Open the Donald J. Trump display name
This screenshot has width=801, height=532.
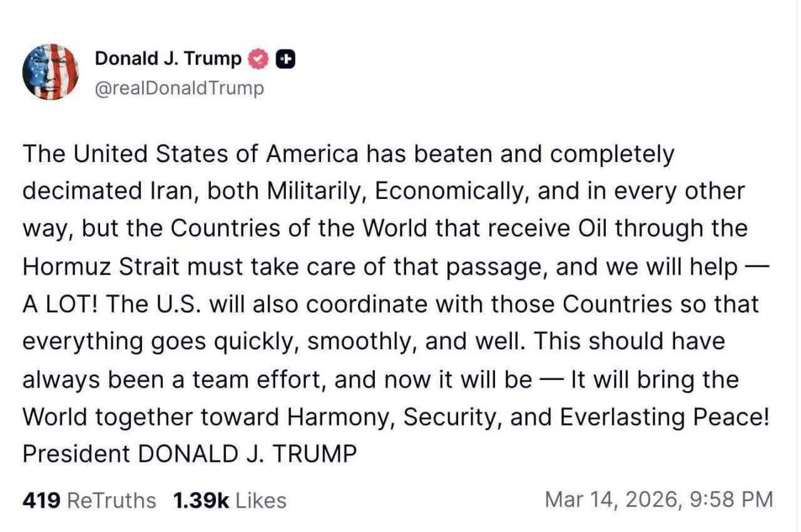click(168, 58)
